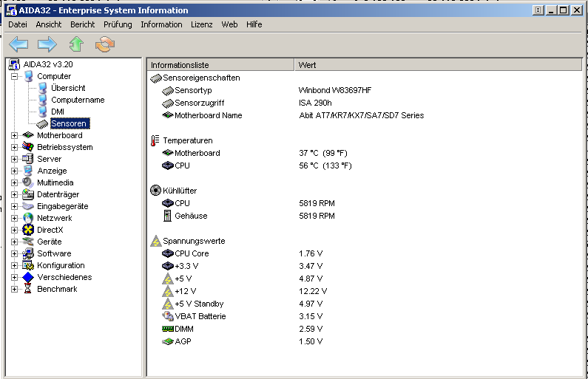Select the Computername tree item
The image size is (588, 379).
78,100
